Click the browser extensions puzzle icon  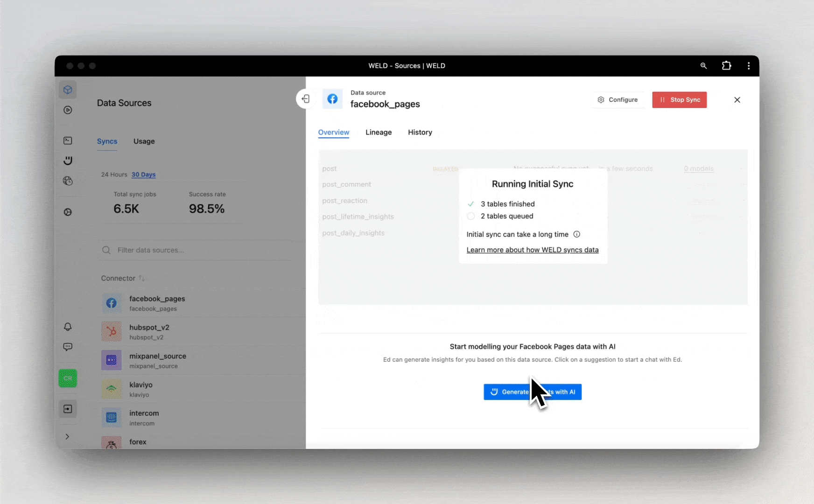[x=726, y=66]
